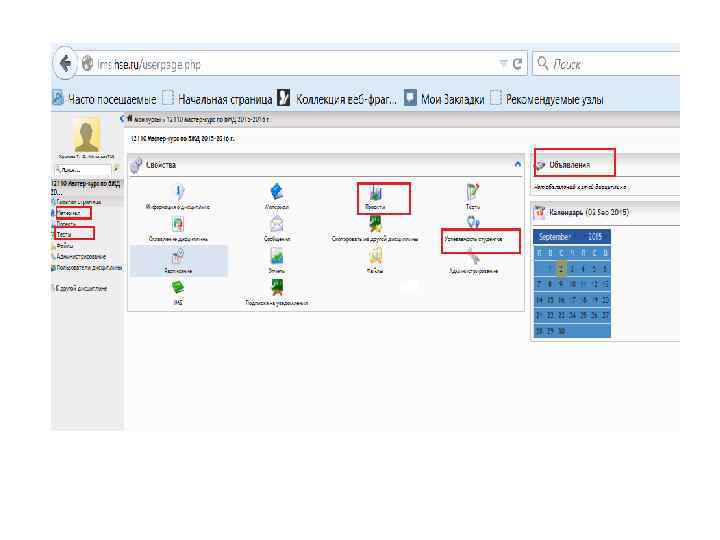This screenshot has height=540, width=720.
Task: Reload the page with refresh icon
Action: 518,64
